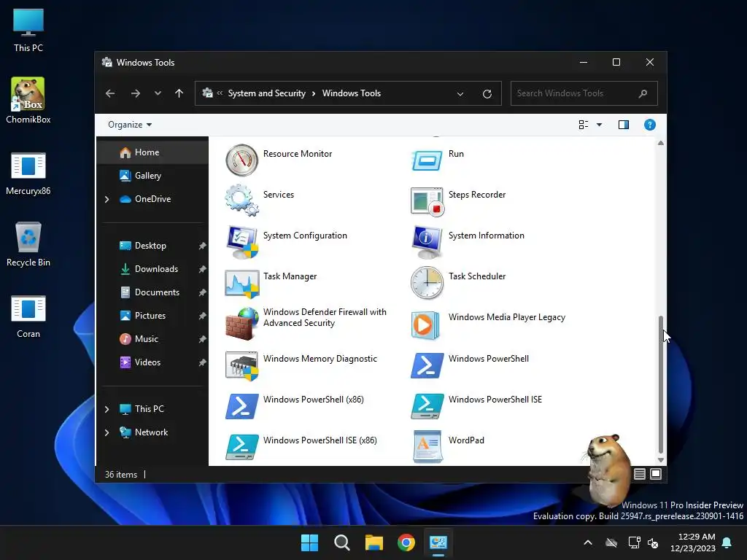Change your view with the layout icon
Viewport: 747px width, 560px height.
pyautogui.click(x=583, y=125)
